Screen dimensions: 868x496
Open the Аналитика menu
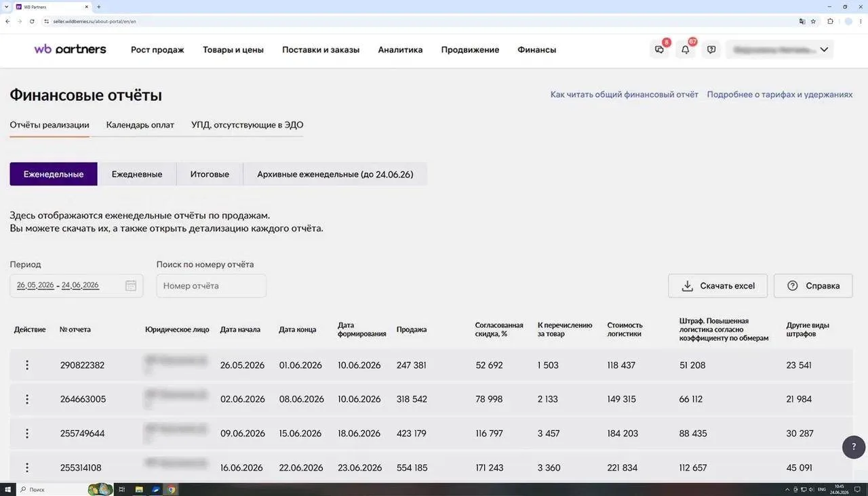pyautogui.click(x=400, y=49)
